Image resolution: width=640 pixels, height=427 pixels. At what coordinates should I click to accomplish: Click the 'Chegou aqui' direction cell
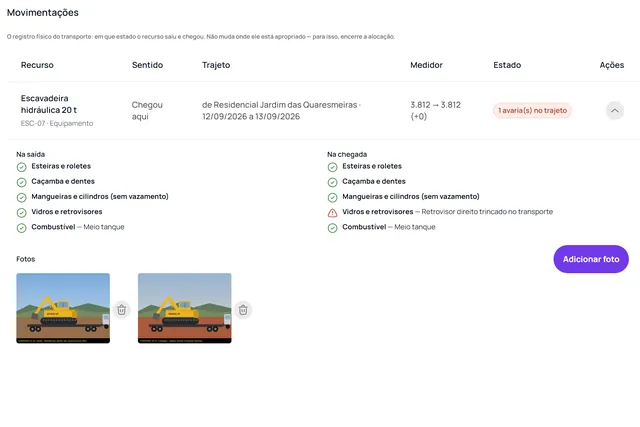point(147,111)
